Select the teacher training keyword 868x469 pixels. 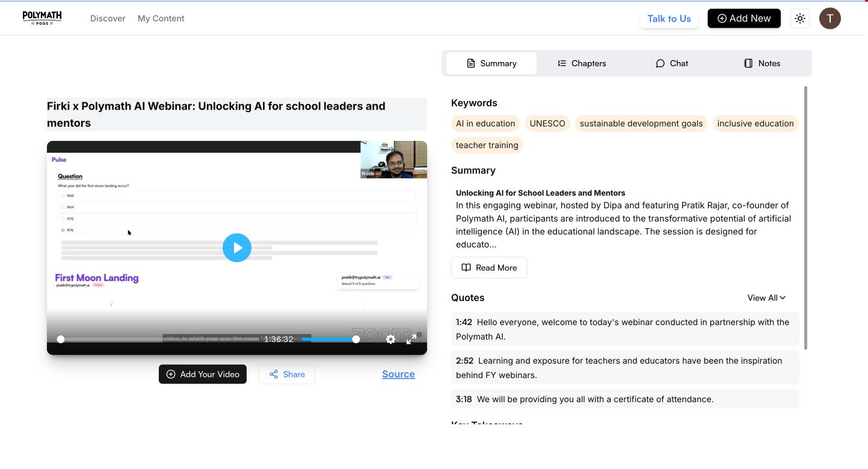[x=487, y=145]
